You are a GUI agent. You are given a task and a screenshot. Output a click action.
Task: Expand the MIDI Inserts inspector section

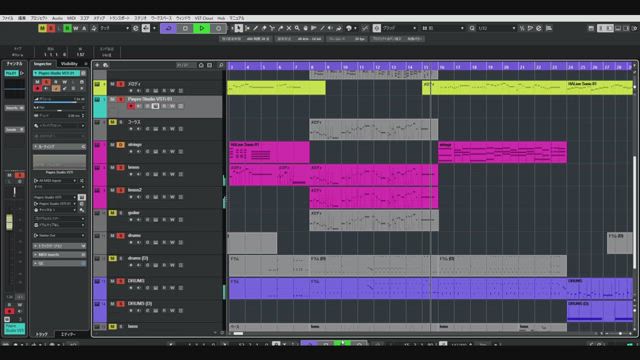(60, 255)
